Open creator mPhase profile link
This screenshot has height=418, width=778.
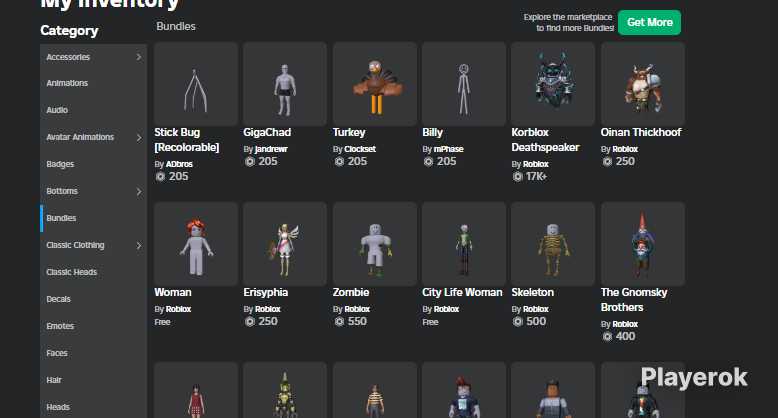[x=449, y=149]
